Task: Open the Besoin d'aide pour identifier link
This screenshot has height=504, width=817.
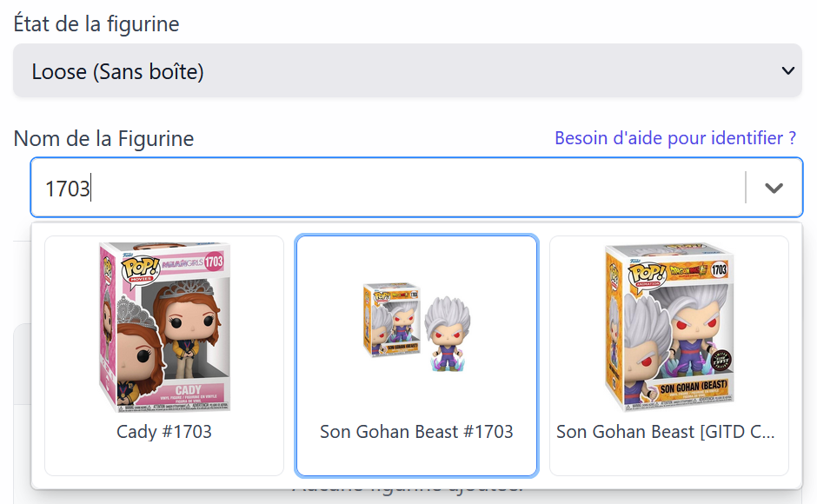Action: click(x=675, y=138)
